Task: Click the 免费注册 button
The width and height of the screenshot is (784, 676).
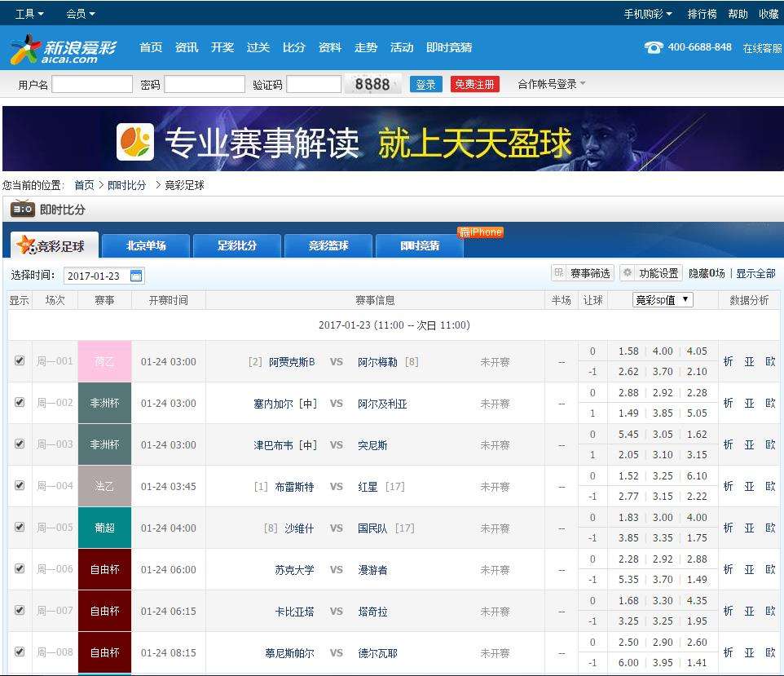Action: (x=475, y=85)
